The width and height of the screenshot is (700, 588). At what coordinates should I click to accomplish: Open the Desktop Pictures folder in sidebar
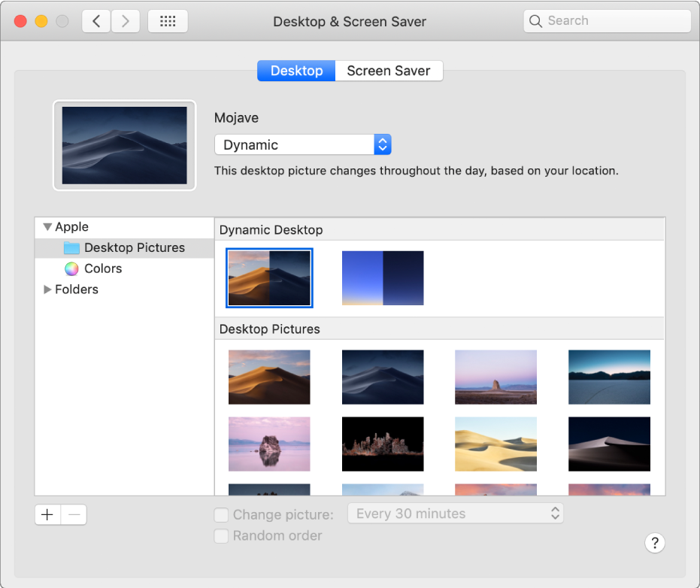coord(134,247)
